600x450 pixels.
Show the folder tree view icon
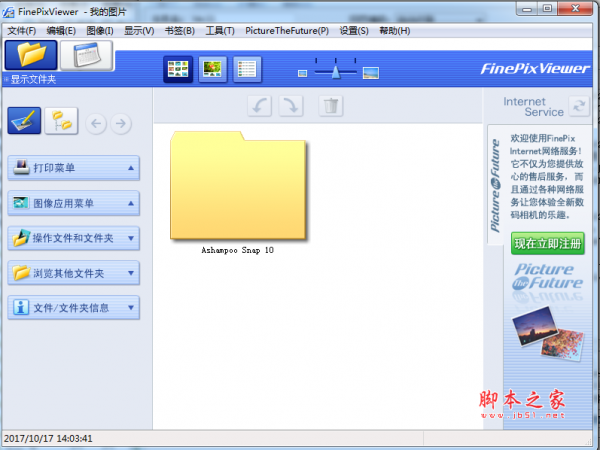[x=61, y=121]
